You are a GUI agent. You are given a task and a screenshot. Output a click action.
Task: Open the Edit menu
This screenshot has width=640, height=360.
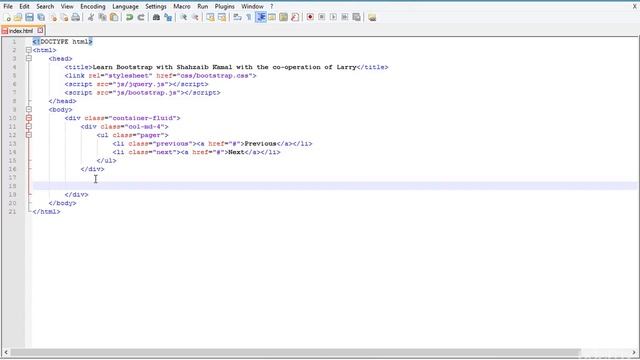coord(24,7)
